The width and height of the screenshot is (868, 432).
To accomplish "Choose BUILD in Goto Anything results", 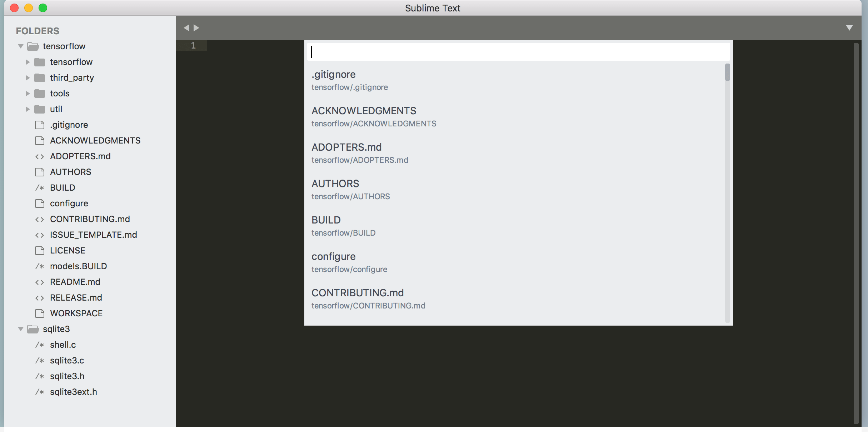I will click(514, 226).
